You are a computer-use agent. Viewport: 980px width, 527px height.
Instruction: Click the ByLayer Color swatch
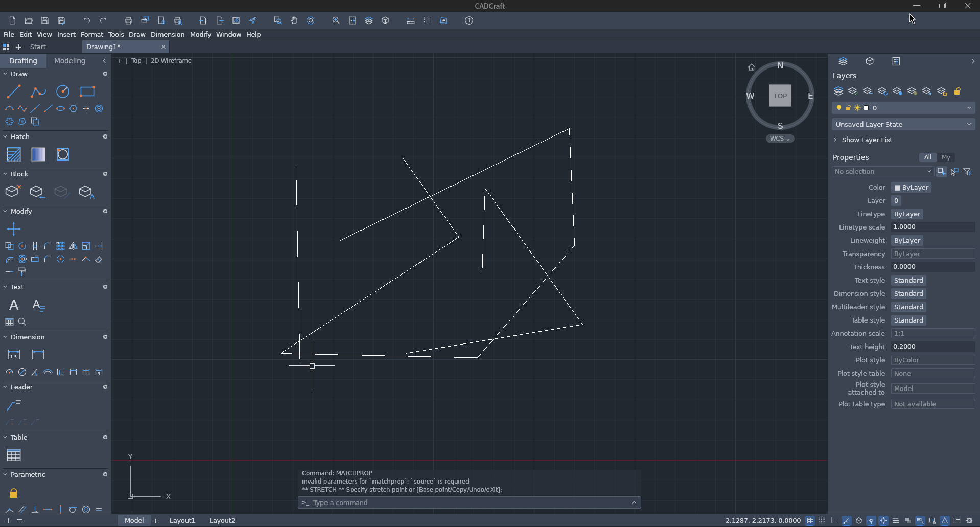coord(911,188)
